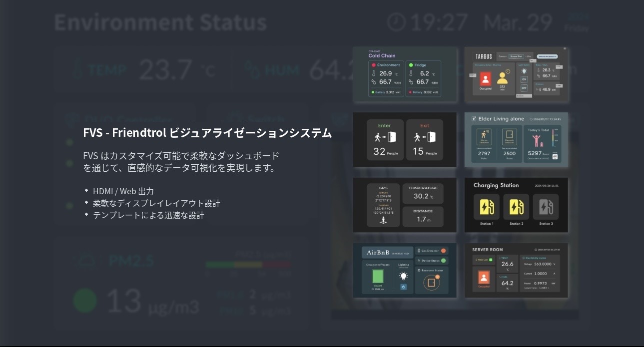This screenshot has width=644, height=347.
Task: Click the AirBnB Lighting bulb icon
Action: [x=404, y=276]
